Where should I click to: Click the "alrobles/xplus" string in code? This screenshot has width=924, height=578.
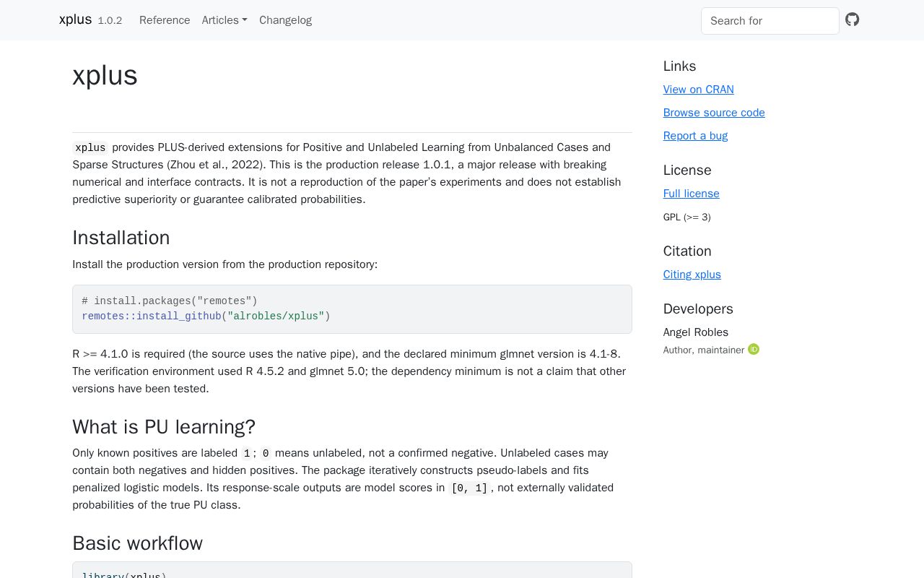pos(276,316)
